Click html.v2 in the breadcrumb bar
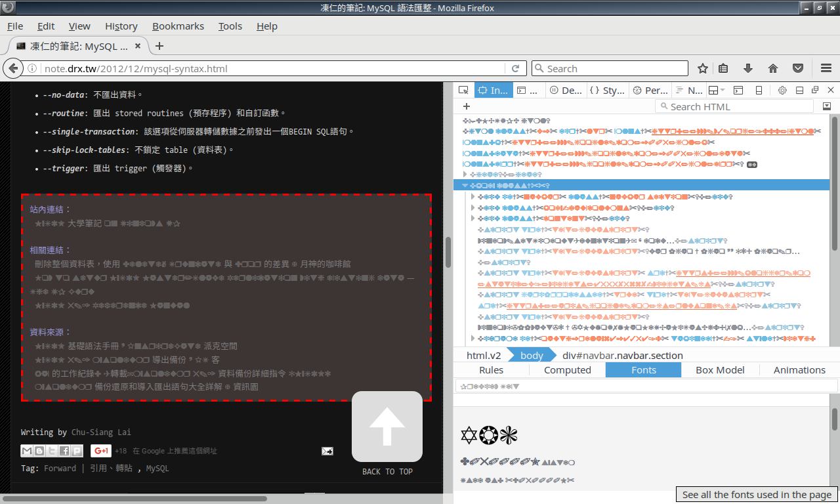840x504 pixels. [484, 355]
